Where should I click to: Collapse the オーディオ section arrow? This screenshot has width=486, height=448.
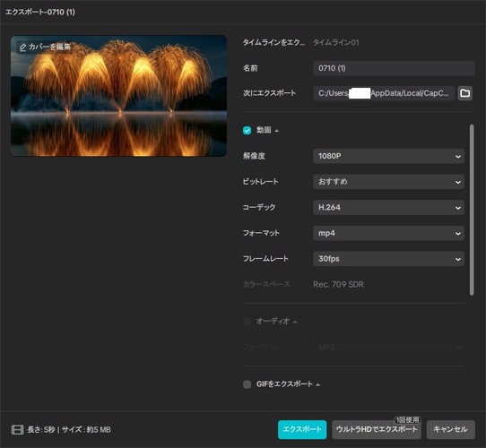click(x=295, y=323)
